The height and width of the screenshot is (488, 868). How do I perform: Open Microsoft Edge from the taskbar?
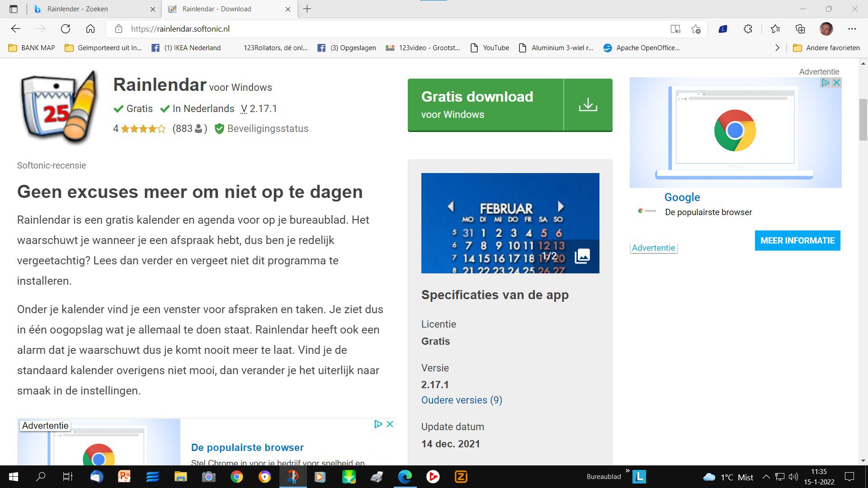click(405, 477)
